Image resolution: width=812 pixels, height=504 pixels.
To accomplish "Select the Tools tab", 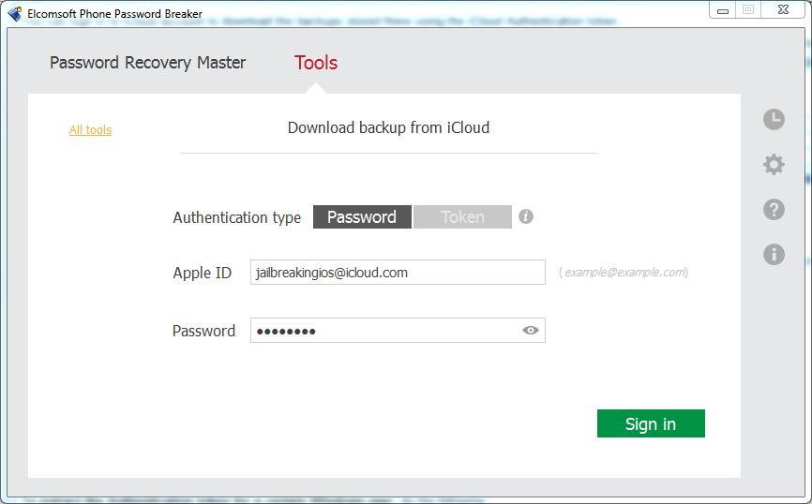I will pyautogui.click(x=316, y=63).
